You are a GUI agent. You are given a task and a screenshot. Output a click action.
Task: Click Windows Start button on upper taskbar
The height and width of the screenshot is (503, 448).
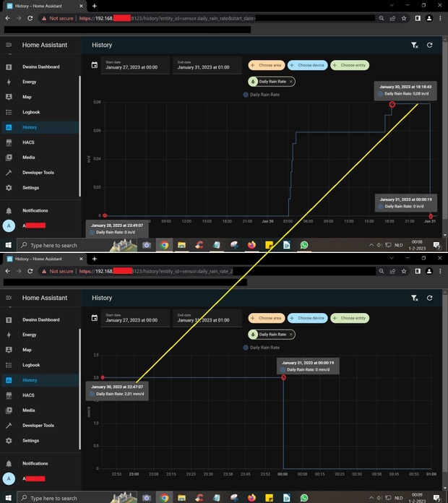click(9, 245)
